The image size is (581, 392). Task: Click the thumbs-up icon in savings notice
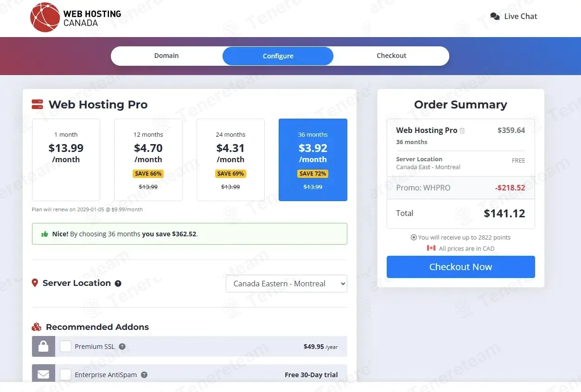(45, 234)
